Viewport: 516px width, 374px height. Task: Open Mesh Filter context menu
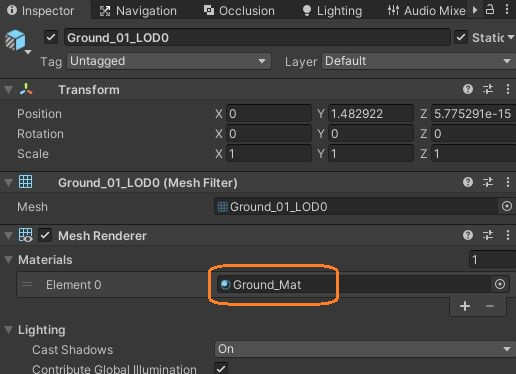[507, 182]
